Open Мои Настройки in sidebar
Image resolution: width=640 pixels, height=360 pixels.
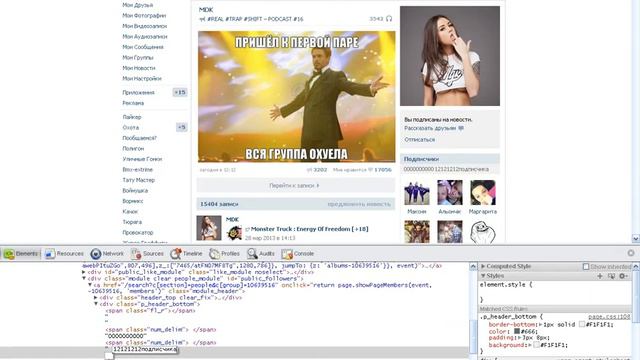point(142,78)
